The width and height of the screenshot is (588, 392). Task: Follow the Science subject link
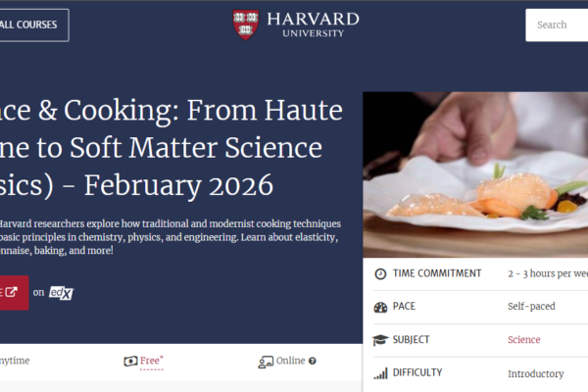pyautogui.click(x=523, y=340)
